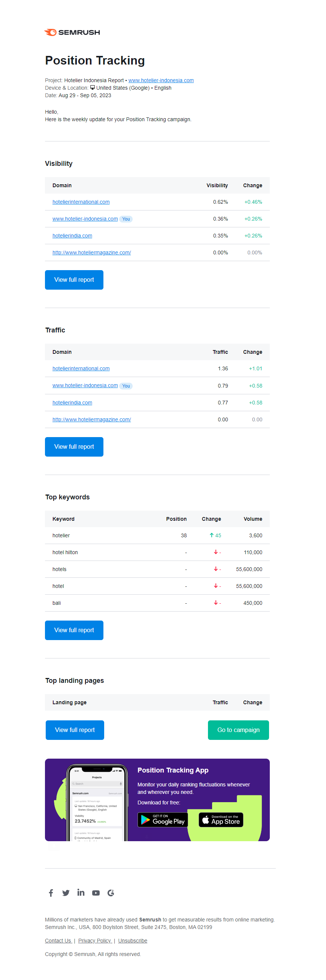
Task: Click the Get it on Google Play badge
Action: [x=163, y=819]
